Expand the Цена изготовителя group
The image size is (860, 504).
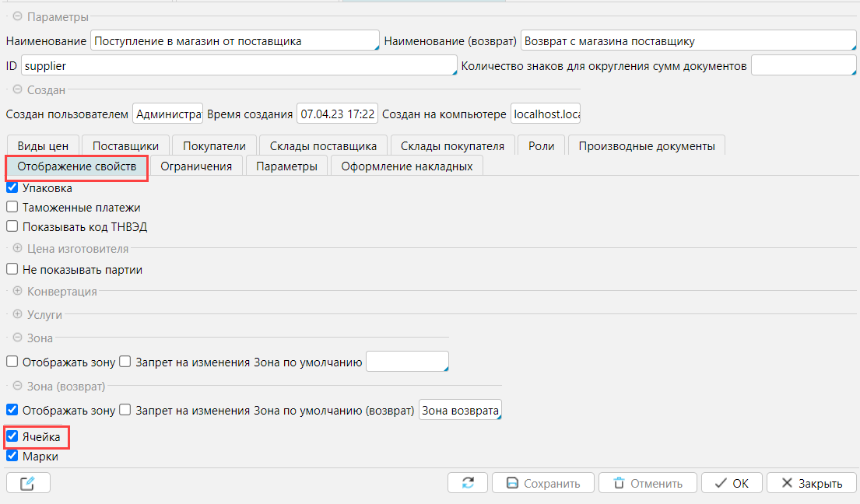(x=18, y=249)
